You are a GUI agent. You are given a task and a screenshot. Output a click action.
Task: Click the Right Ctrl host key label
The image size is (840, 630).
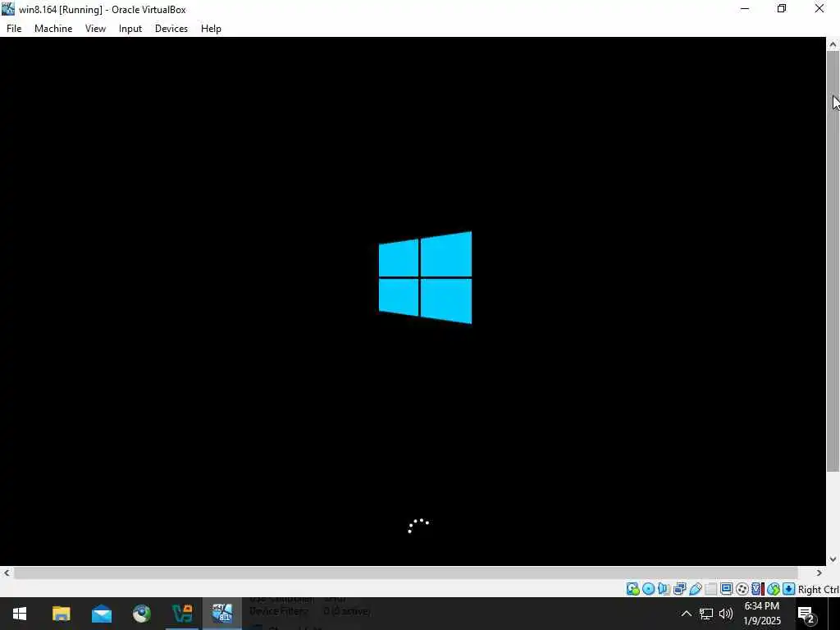pos(819,589)
